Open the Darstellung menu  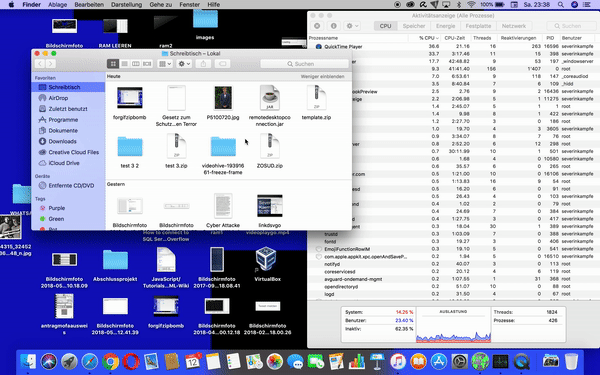(126, 5)
